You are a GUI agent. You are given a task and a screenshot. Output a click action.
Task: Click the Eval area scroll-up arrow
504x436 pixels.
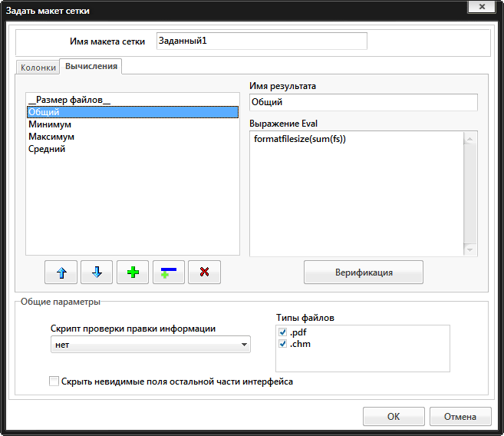(x=470, y=139)
